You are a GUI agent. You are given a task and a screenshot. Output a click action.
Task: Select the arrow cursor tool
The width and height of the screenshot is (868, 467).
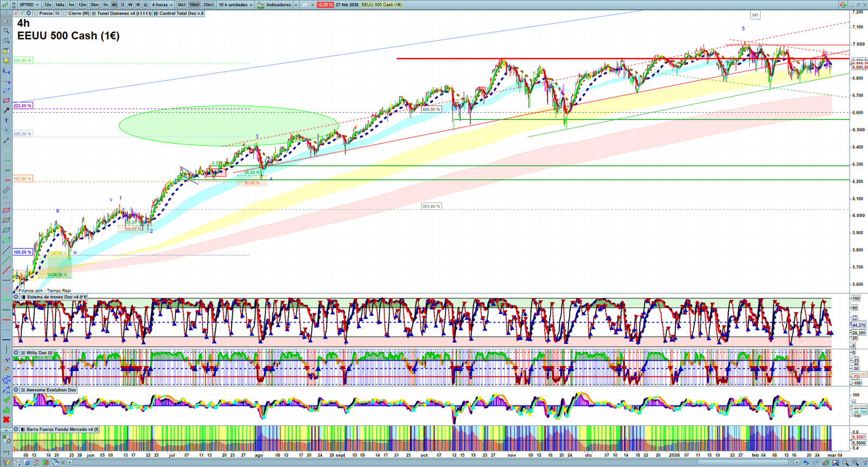(x=6, y=21)
